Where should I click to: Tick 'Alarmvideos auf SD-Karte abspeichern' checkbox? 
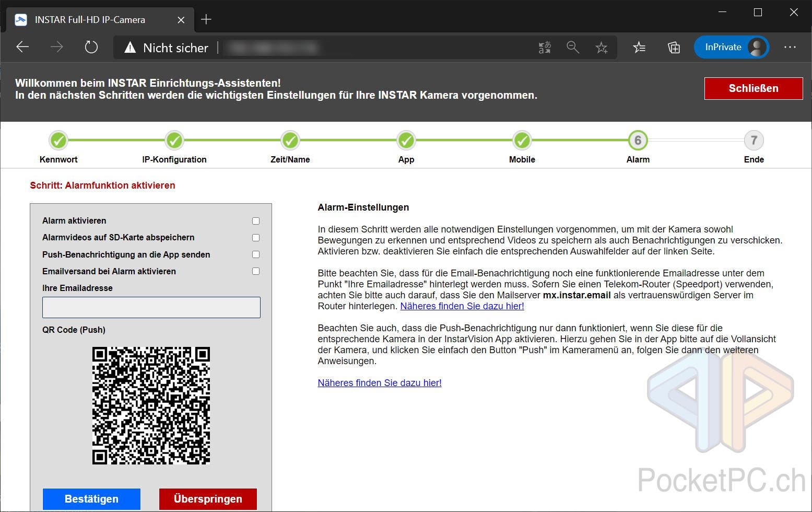[x=256, y=238]
